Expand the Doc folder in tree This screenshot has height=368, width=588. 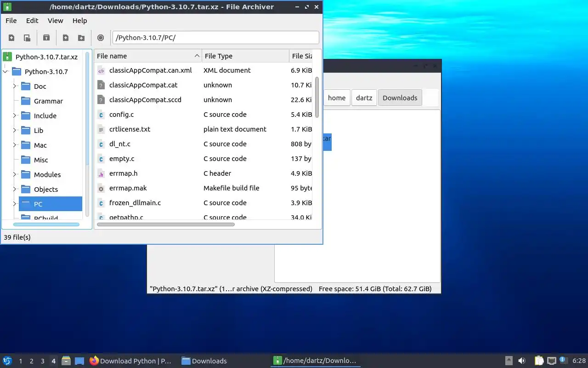15,86
